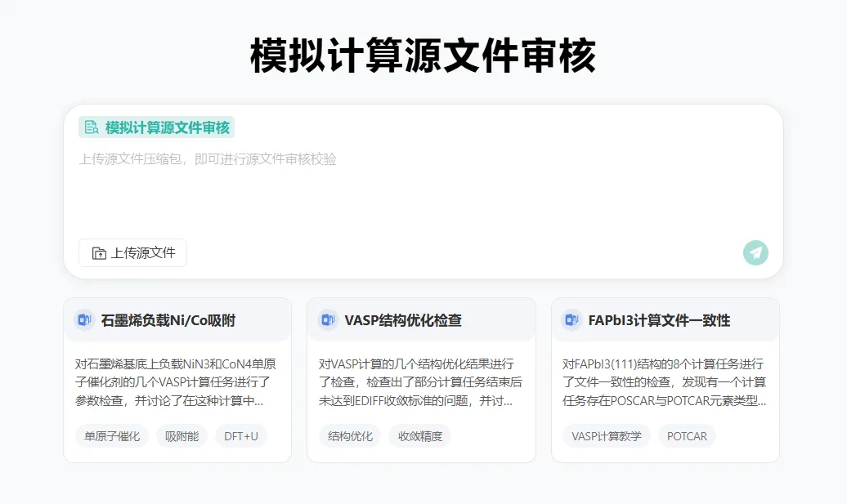Open the VASP结构优化检查 card title
Screen dimensions: 847x504
(402, 321)
